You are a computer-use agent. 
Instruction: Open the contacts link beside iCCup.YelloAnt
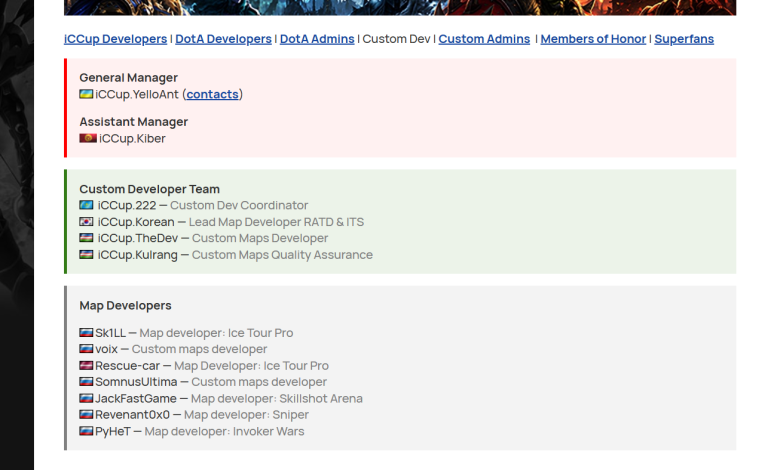(x=212, y=94)
